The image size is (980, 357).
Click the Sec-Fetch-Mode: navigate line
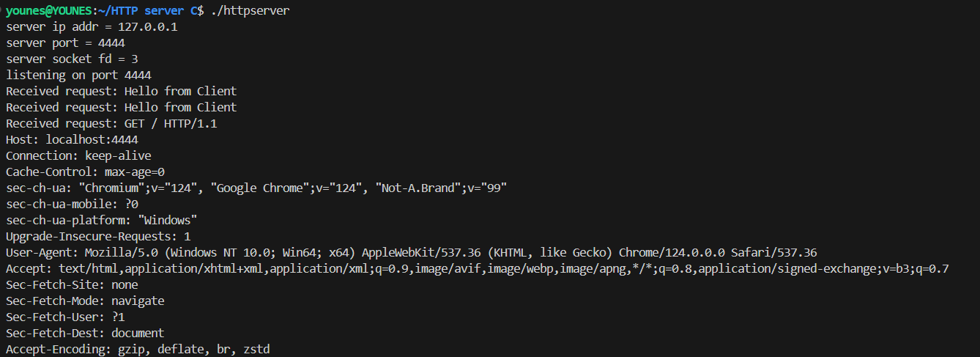point(85,301)
